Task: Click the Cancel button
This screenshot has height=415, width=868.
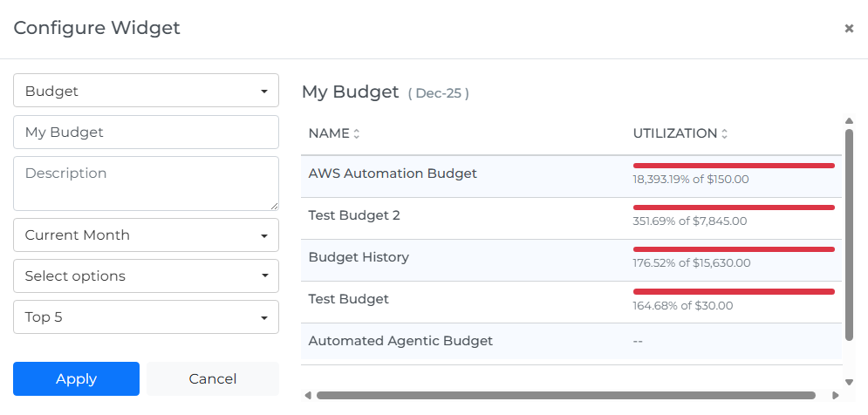Action: click(212, 379)
